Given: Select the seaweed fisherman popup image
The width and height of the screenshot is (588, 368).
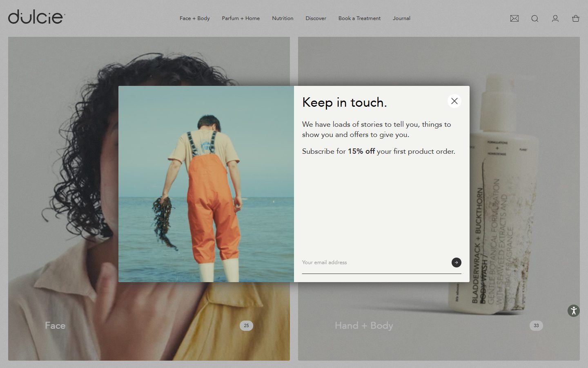Looking at the screenshot, I should pyautogui.click(x=206, y=184).
